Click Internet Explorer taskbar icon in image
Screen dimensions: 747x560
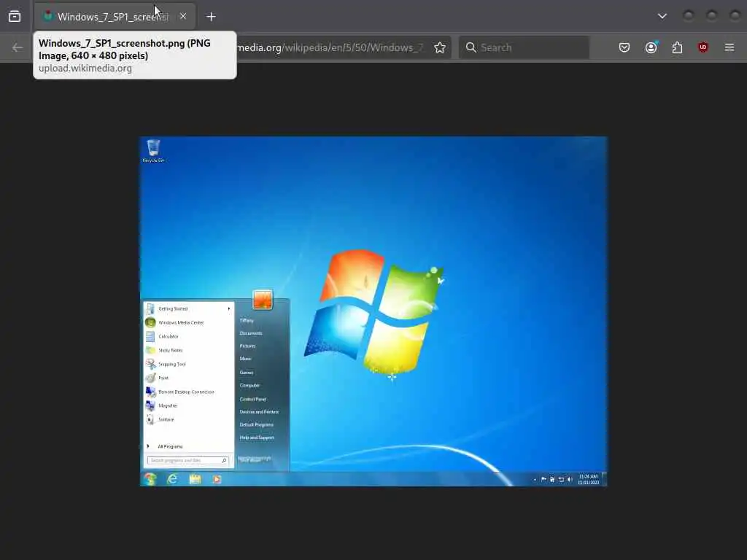coord(172,479)
